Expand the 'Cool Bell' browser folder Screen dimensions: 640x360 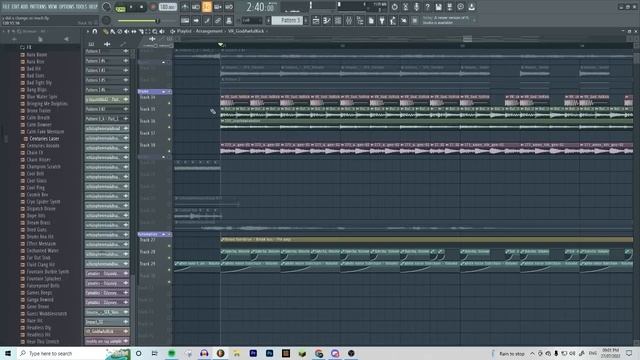click(35, 173)
